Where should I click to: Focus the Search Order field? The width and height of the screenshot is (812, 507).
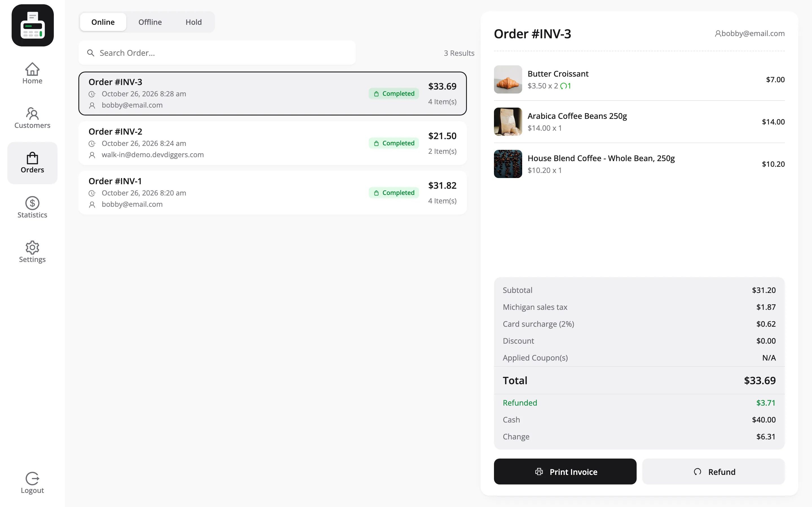coord(217,53)
